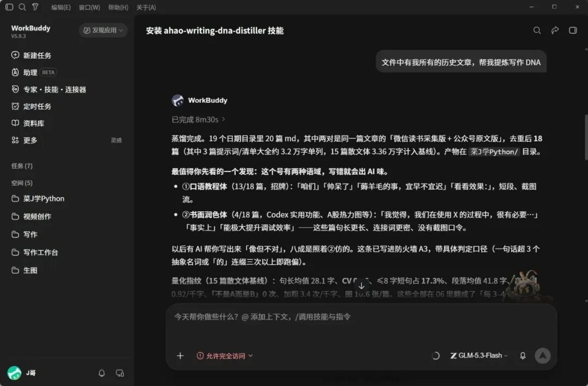This screenshot has width=588, height=386.
Task: Open 助理 BETA assistant
Action: coord(34,72)
